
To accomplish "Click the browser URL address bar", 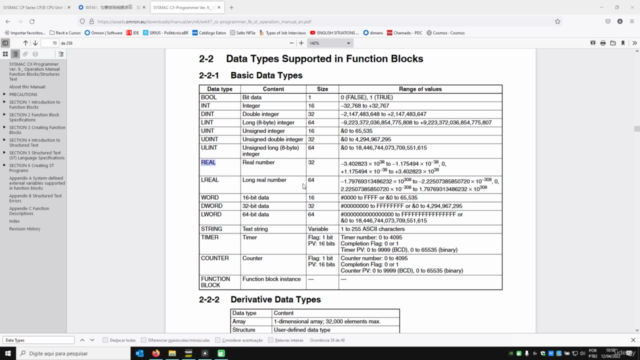I will [320, 21].
